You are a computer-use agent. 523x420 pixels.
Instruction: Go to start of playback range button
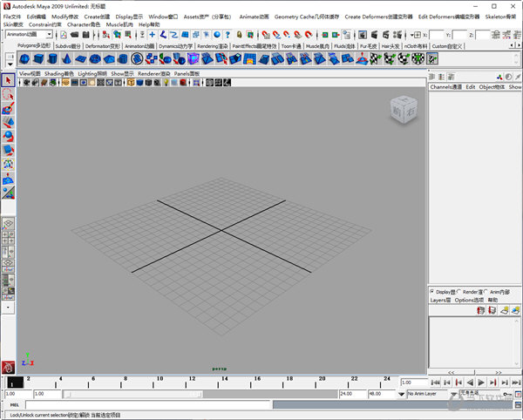point(435,383)
